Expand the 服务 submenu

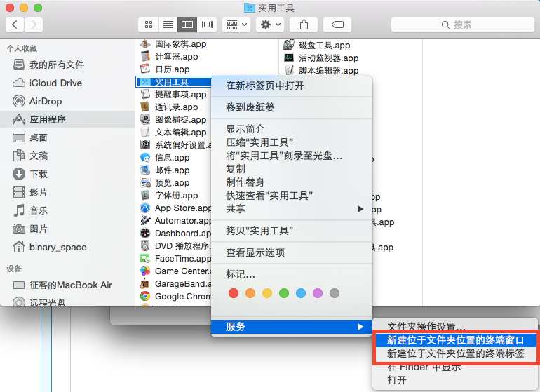[292, 327]
